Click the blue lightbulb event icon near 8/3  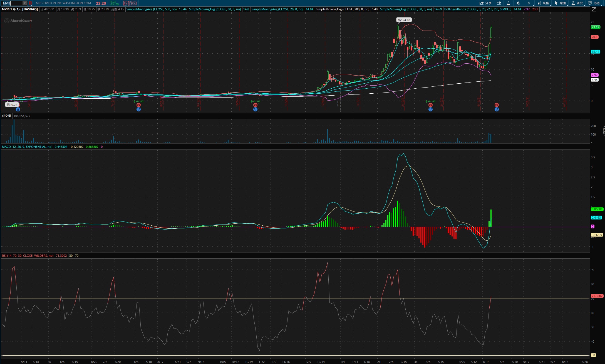point(138,109)
